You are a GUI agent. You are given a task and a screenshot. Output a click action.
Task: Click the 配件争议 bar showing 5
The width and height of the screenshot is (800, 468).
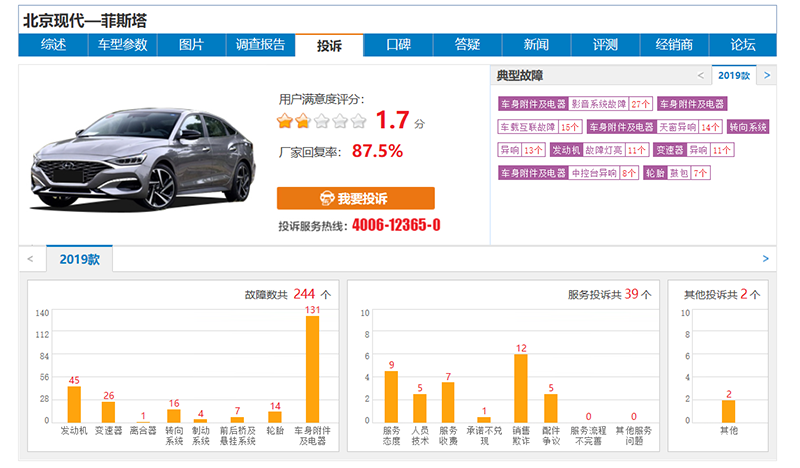pos(551,408)
